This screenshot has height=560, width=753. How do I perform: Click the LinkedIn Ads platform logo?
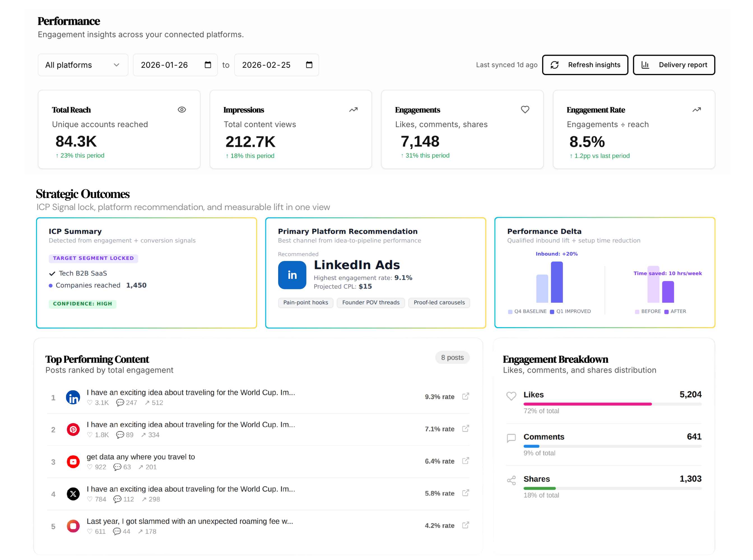292,275
